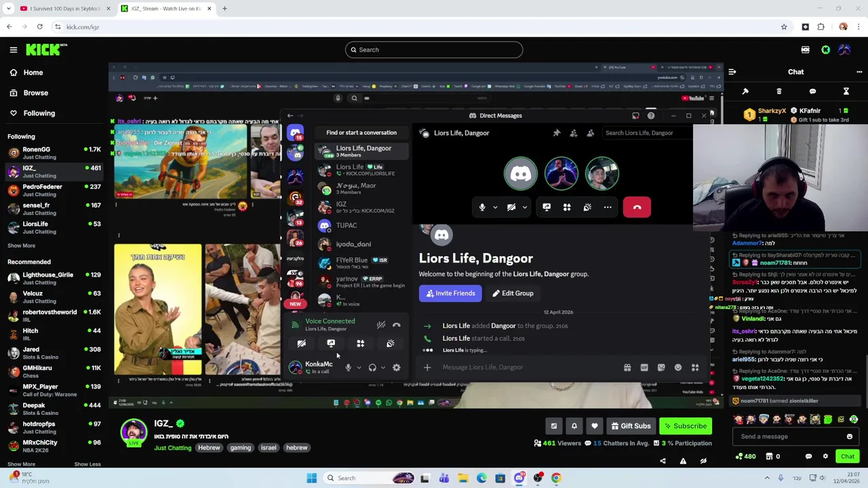
Task: Click the Kick search field
Action: [434, 49]
